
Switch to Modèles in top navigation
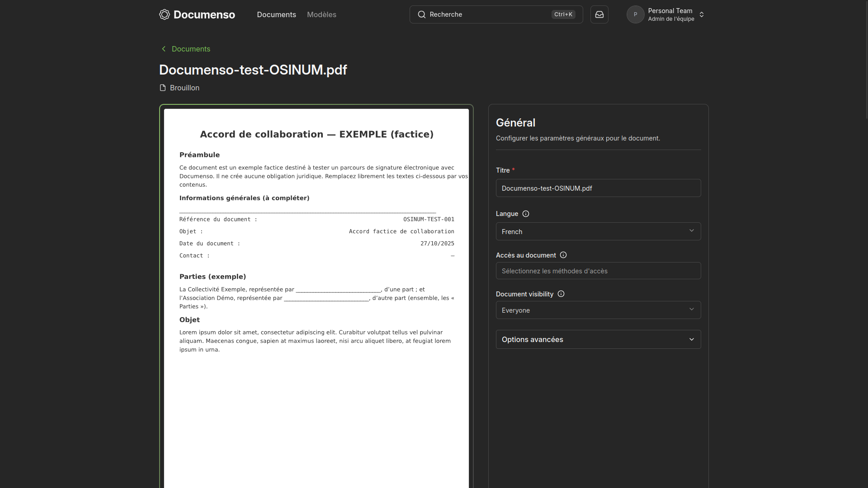tap(321, 14)
